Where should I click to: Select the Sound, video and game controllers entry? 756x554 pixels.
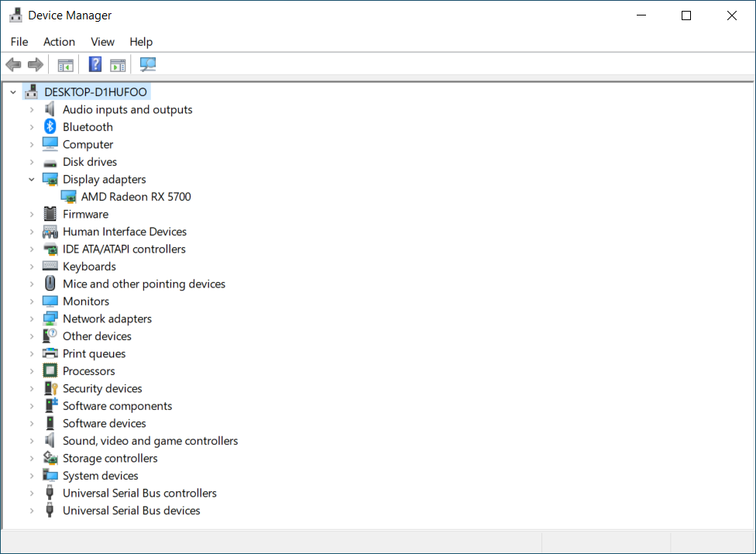tap(149, 440)
